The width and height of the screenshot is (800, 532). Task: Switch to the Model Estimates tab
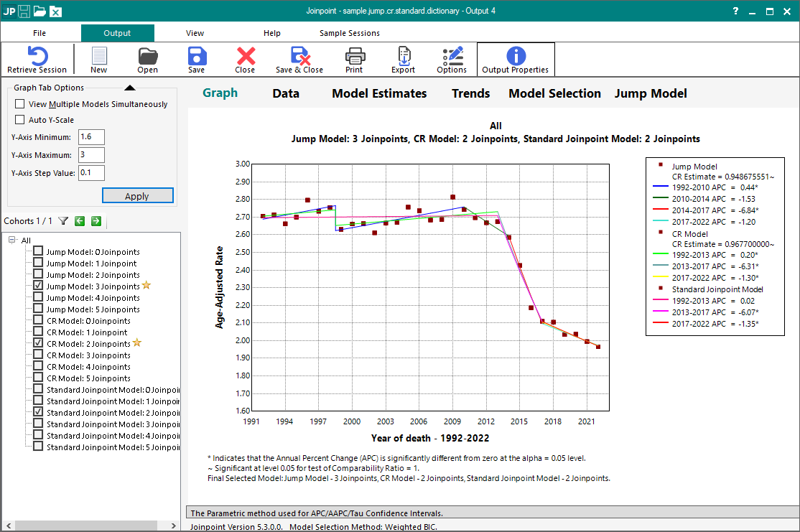(378, 93)
